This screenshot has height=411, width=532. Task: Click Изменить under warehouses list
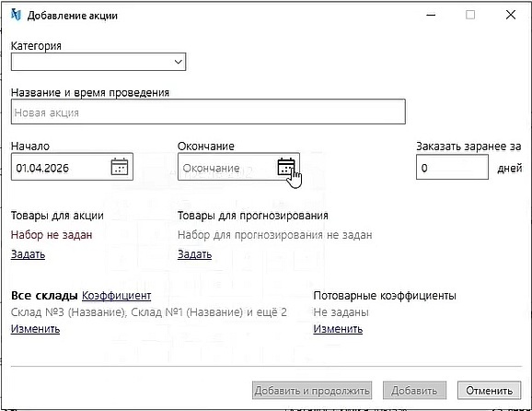coord(35,329)
